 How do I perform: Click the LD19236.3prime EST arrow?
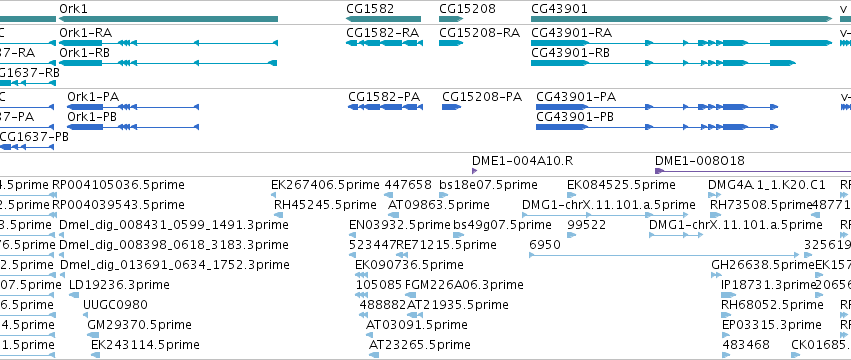click(75, 295)
